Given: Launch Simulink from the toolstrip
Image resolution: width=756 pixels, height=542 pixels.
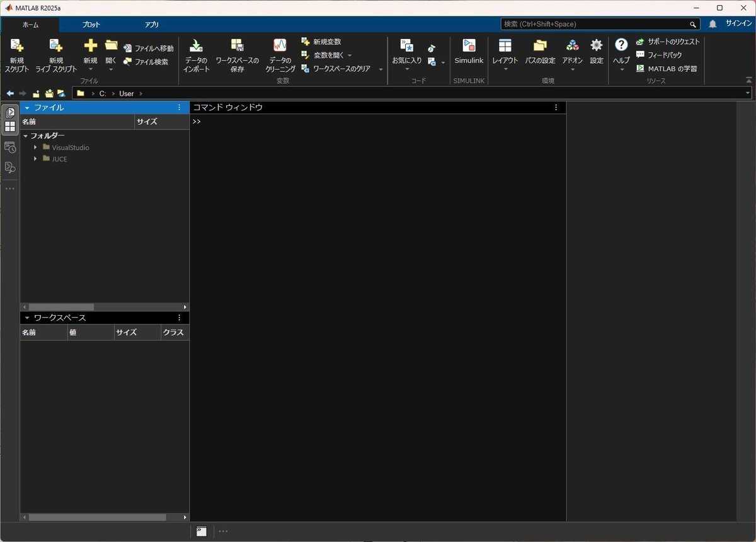Looking at the screenshot, I should (x=469, y=52).
